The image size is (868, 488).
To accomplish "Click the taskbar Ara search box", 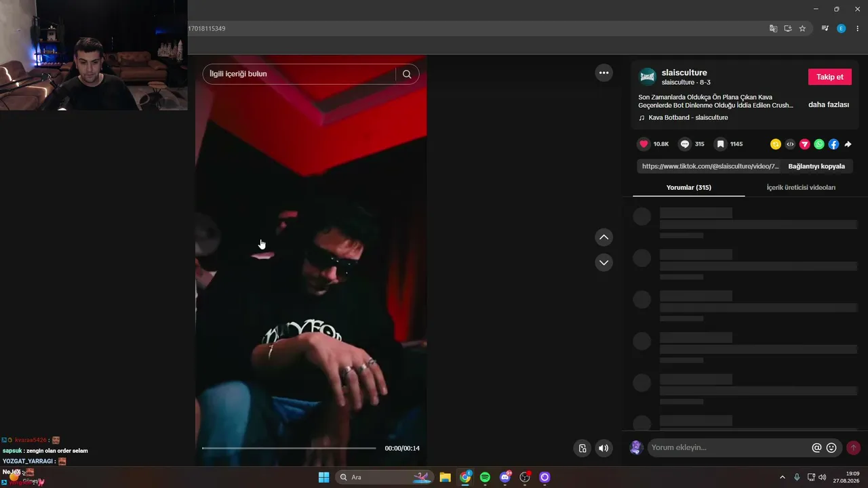I will [x=385, y=477].
